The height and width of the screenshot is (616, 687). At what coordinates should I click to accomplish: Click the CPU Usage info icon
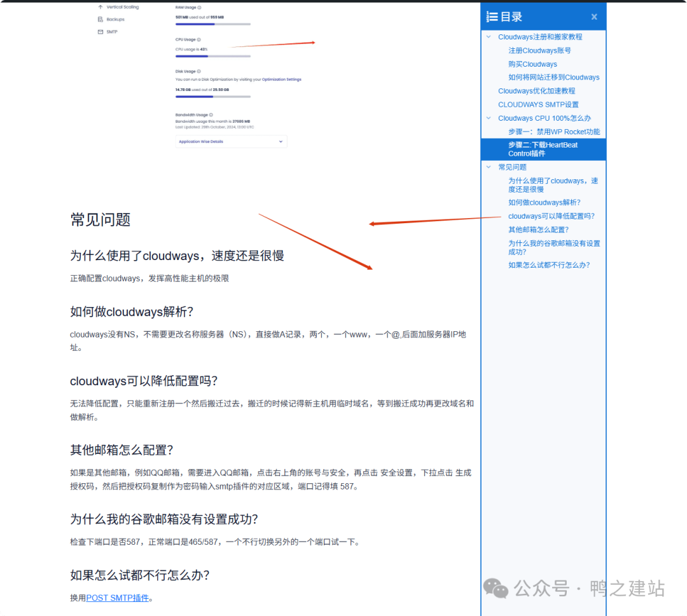(199, 39)
